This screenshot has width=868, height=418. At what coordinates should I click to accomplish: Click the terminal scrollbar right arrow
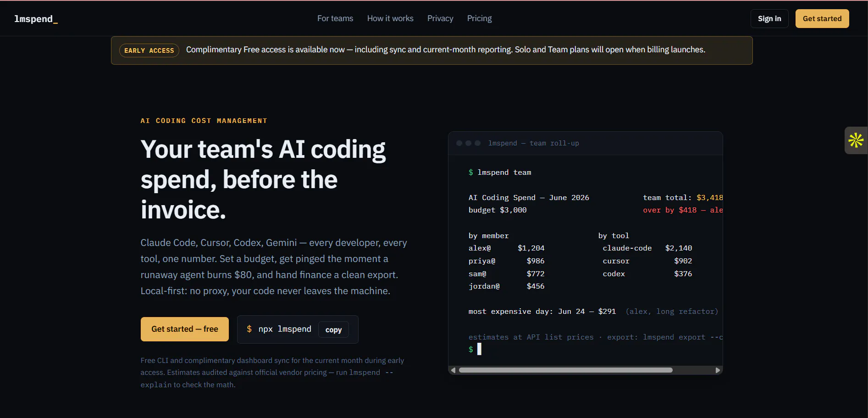coord(718,370)
